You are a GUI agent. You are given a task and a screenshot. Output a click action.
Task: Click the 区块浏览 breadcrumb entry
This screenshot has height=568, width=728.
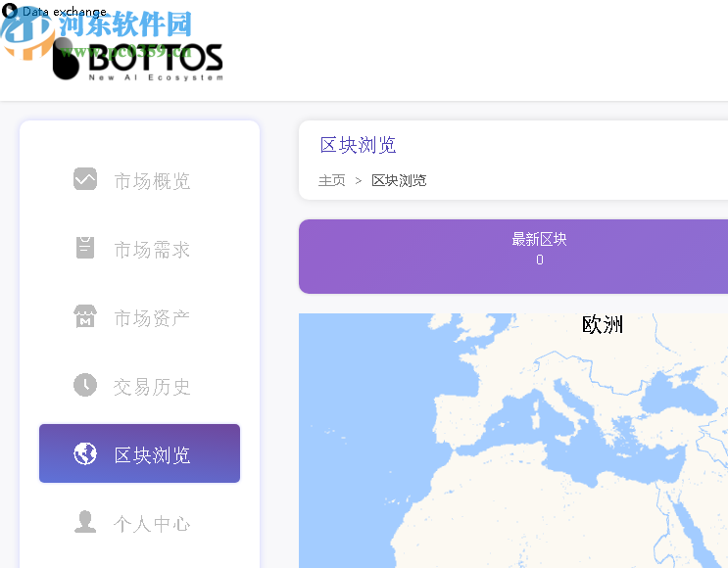click(399, 180)
